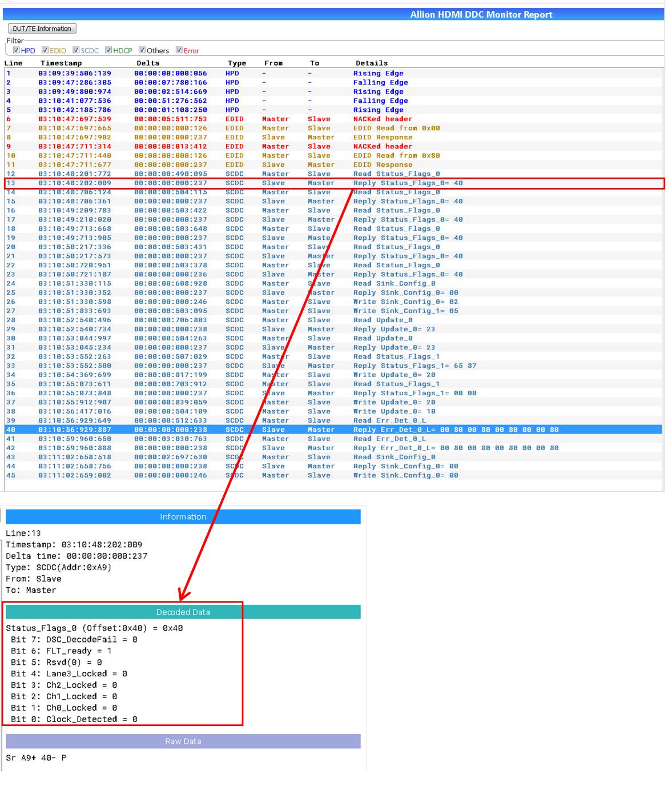Viewport: 672px width, 786px height.
Task: Disable the SCDC filter checkbox
Action: click(x=76, y=50)
